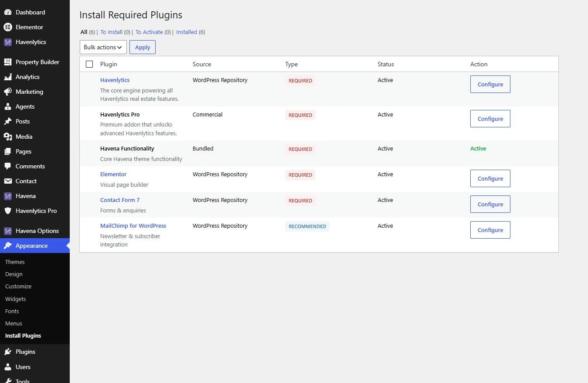Click the Property Builder icon

point(8,62)
